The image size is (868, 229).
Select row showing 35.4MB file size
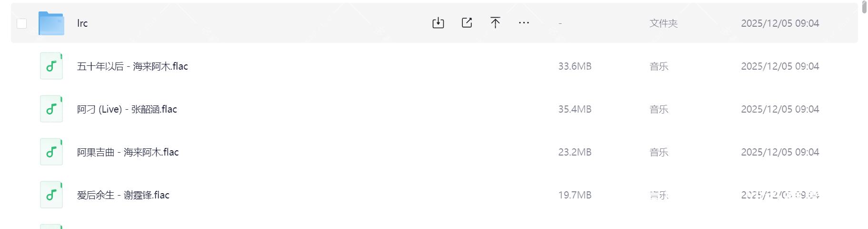pyautogui.click(x=575, y=109)
